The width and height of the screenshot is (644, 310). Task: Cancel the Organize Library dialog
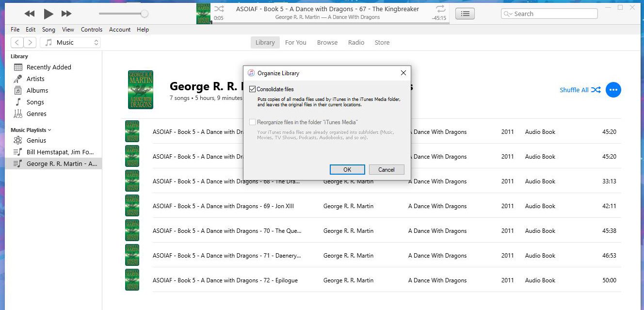pos(386,170)
